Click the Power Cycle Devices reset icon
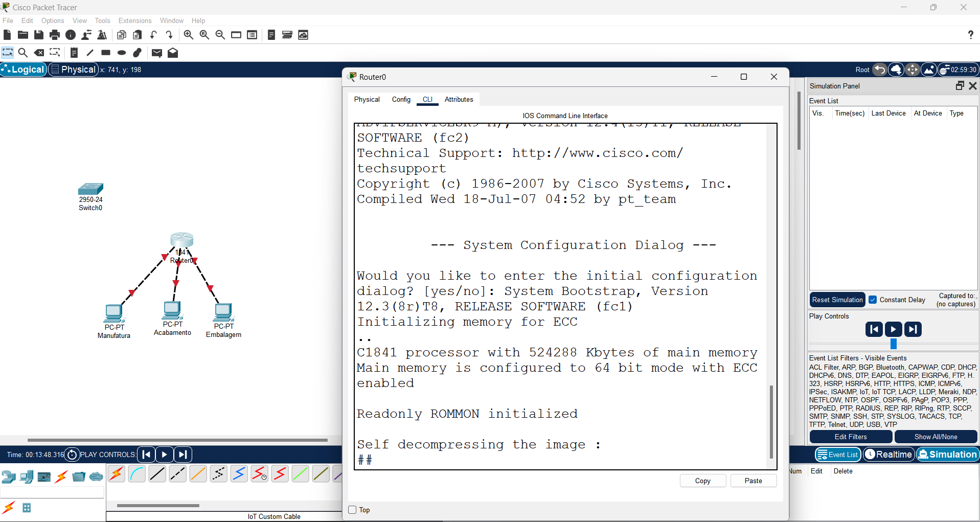The image size is (980, 522). pos(72,455)
